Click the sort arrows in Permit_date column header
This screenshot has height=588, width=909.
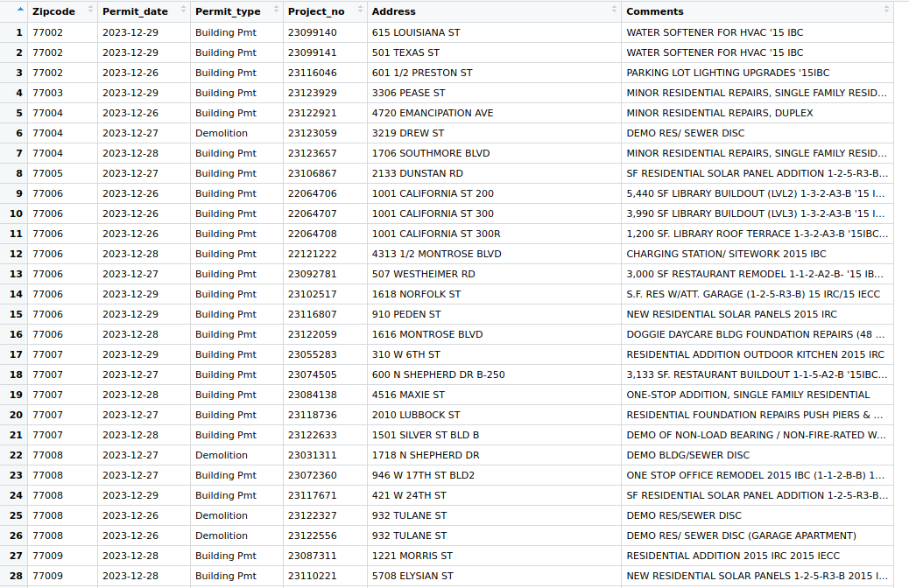pos(184,10)
